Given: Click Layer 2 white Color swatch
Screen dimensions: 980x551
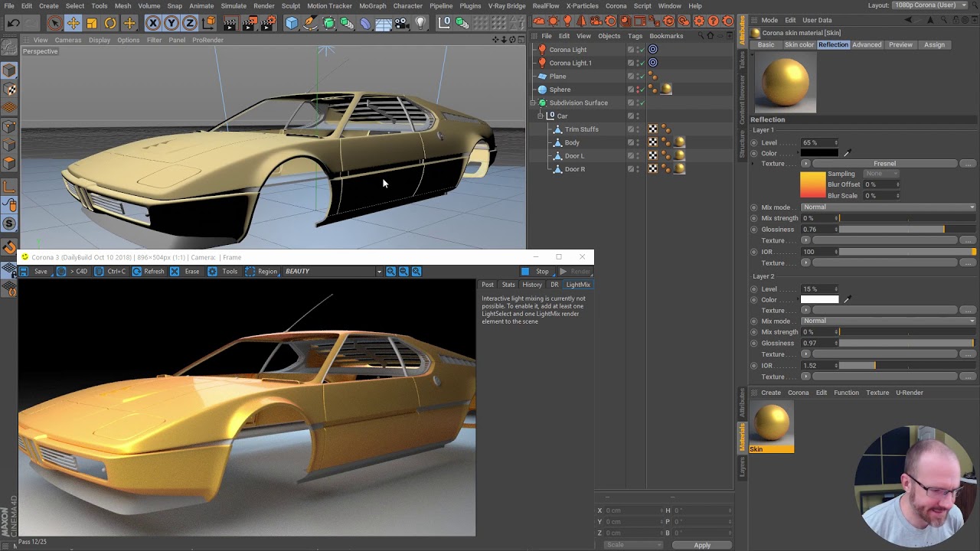Looking at the screenshot, I should click(x=819, y=299).
